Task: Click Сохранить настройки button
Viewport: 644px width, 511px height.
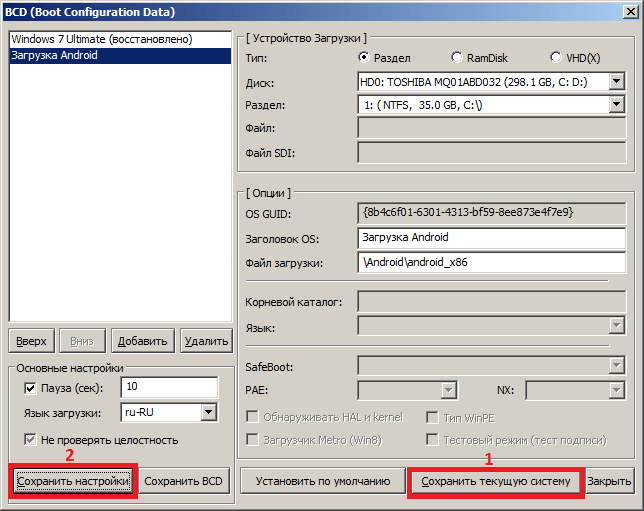Action: pos(72,481)
